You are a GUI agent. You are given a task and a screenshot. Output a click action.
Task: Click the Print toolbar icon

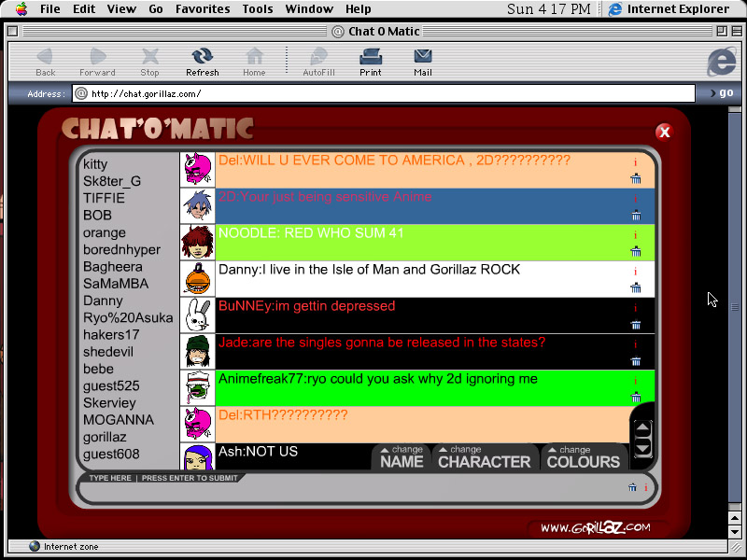pyautogui.click(x=371, y=62)
